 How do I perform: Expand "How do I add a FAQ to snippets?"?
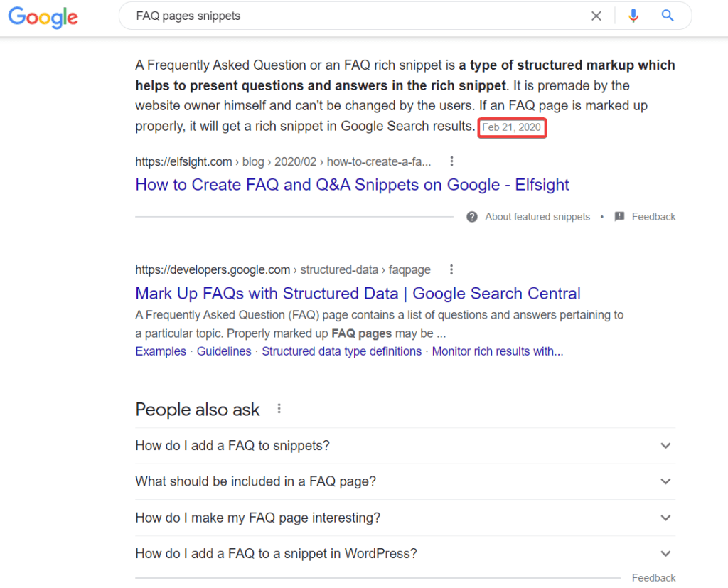coord(665,446)
